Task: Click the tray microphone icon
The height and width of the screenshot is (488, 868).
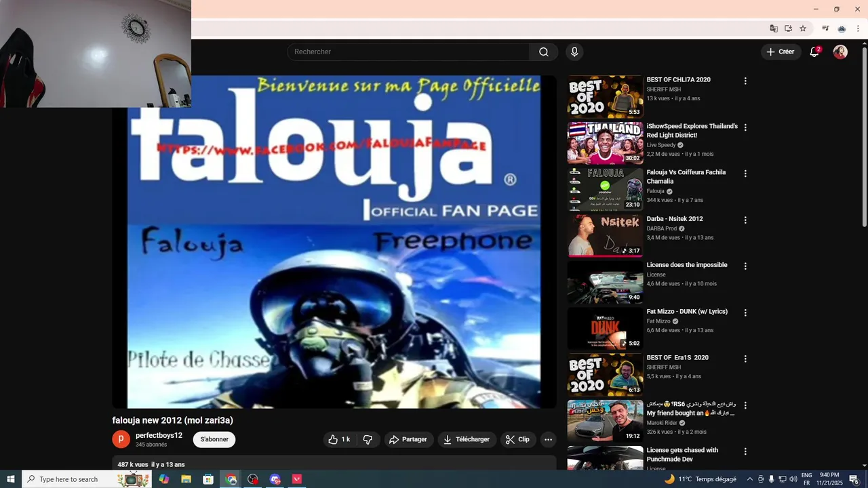Action: [771, 479]
